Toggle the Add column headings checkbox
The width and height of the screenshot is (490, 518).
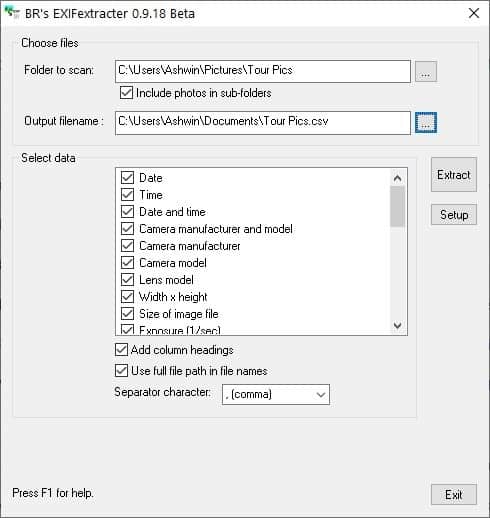coord(121,350)
